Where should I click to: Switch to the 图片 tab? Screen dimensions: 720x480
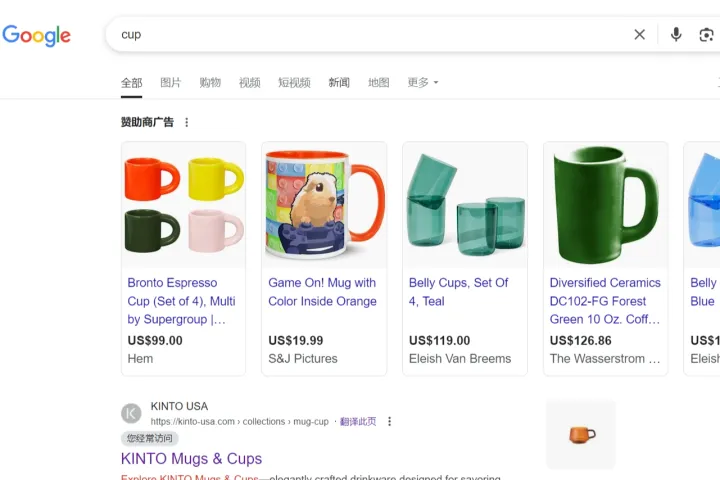tap(171, 83)
